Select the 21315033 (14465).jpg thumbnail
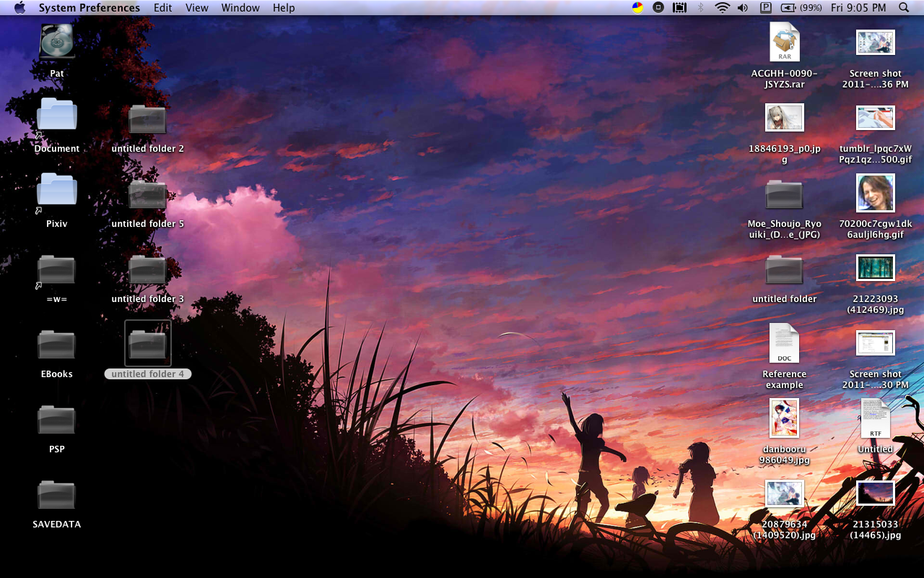 (876, 493)
